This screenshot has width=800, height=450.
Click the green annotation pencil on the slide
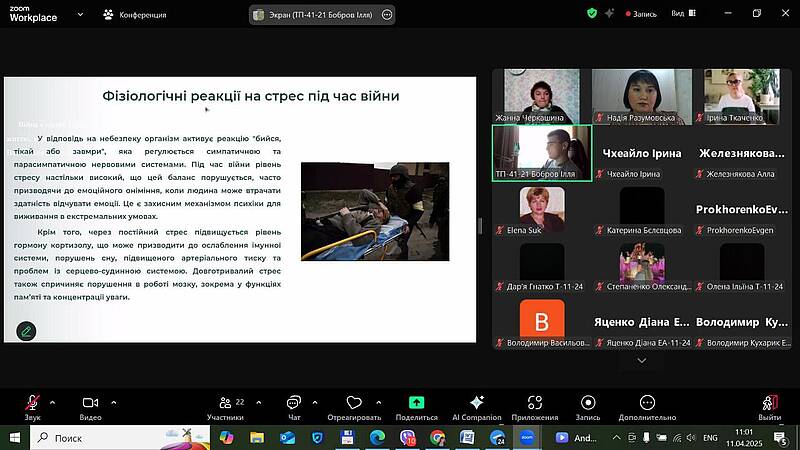coord(26,330)
